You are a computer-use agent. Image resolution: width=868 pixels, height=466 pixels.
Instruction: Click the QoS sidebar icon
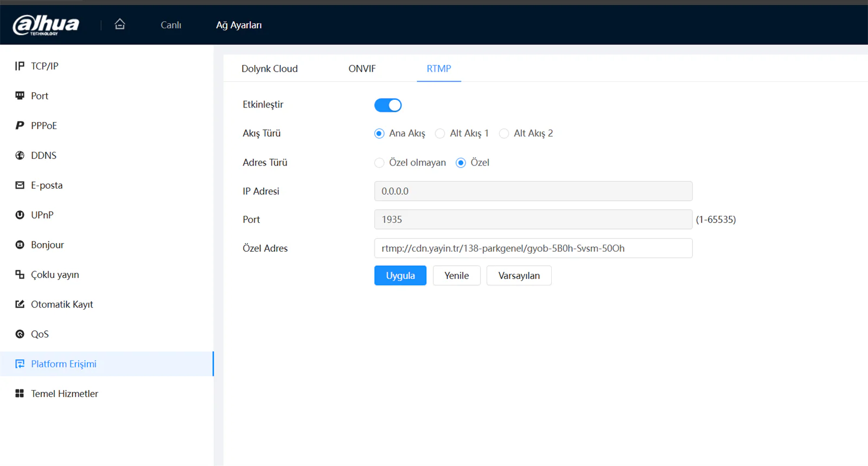point(20,334)
